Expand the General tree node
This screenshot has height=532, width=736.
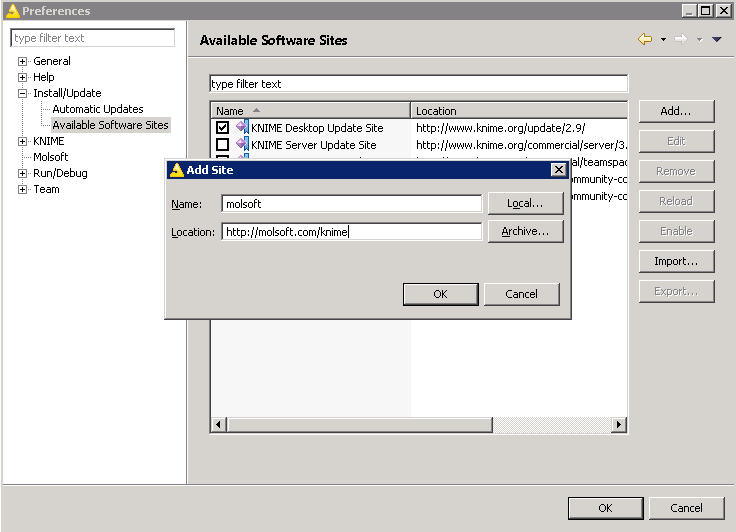(22, 61)
